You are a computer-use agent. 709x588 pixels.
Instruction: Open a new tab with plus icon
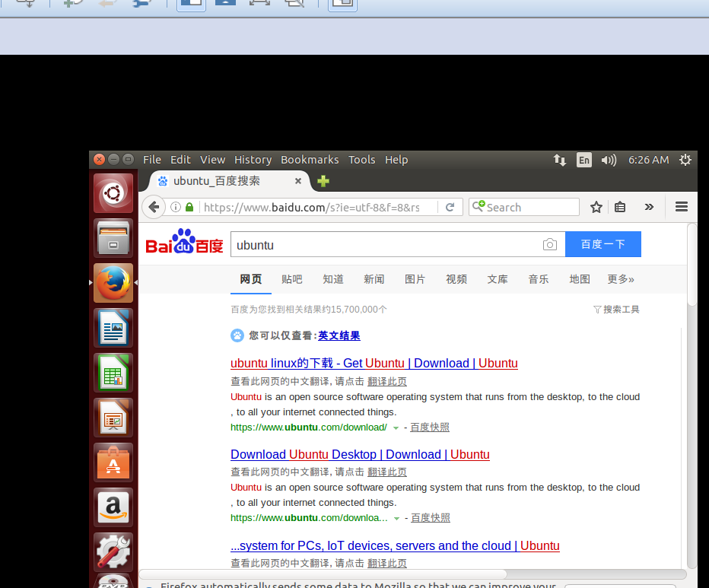[x=323, y=181]
